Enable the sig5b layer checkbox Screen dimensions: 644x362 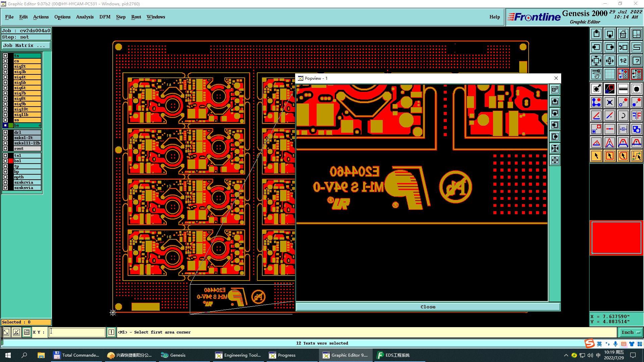coord(5,82)
